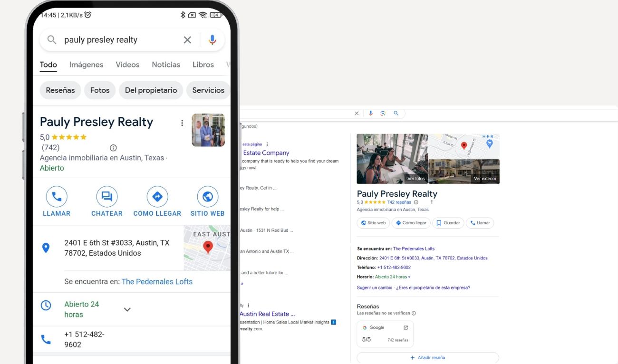Open 'Estate Company' search result link
618x364 pixels.
point(266,153)
